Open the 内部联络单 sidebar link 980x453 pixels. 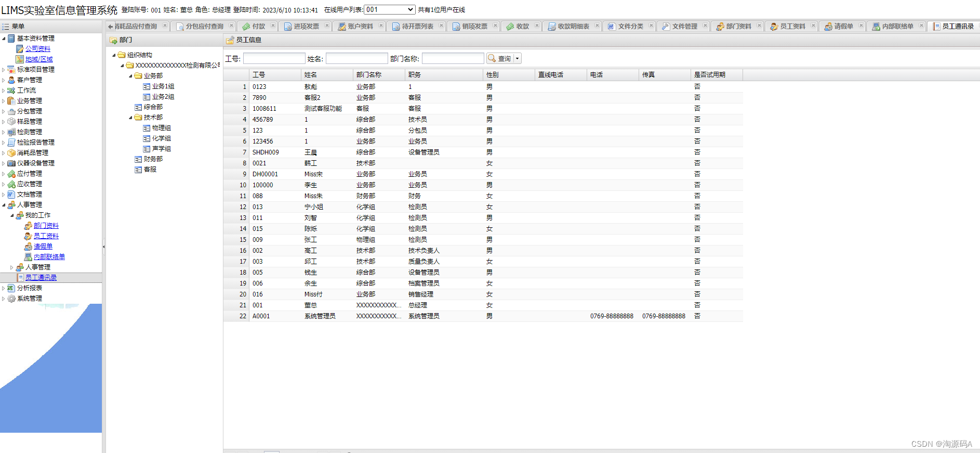coord(49,257)
